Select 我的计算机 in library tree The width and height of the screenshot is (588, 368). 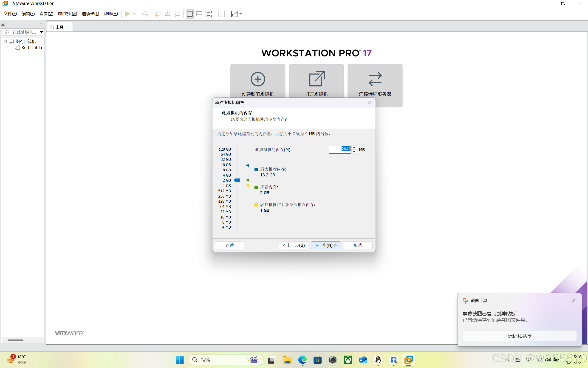[x=25, y=42]
